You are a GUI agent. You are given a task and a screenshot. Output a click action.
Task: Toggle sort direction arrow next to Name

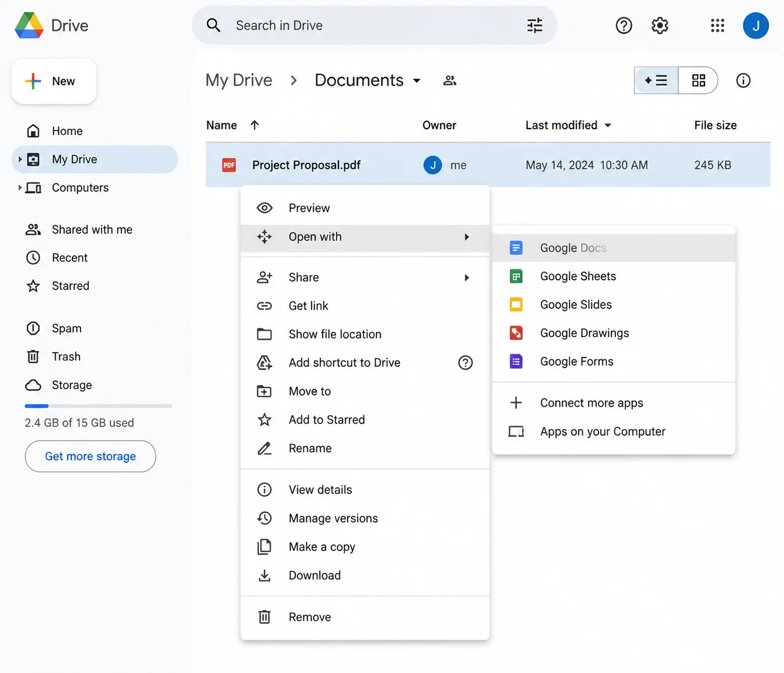click(254, 125)
